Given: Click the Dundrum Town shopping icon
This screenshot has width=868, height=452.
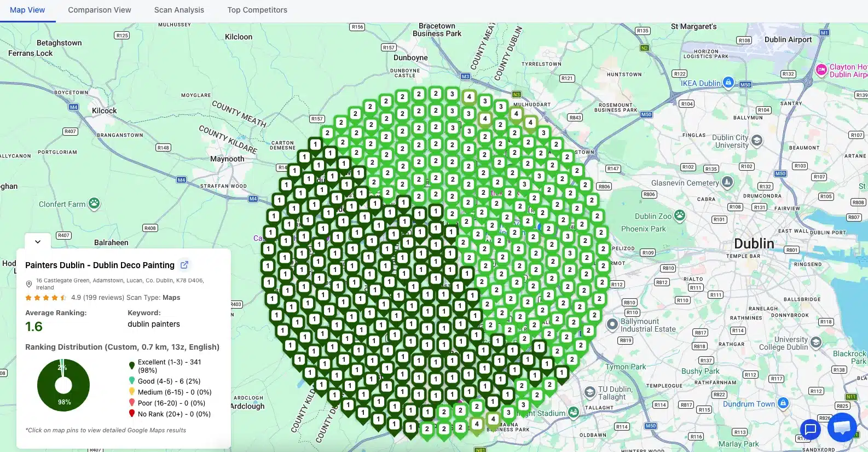Looking at the screenshot, I should pyautogui.click(x=783, y=403).
